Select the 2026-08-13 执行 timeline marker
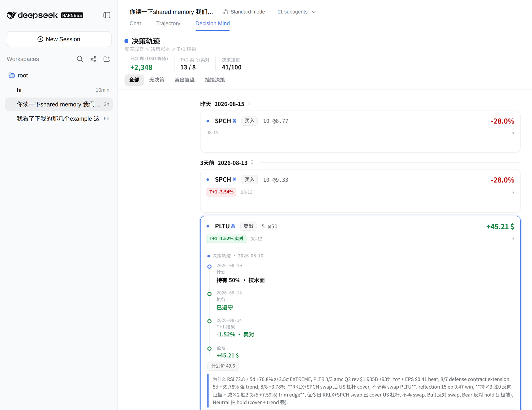This screenshot has height=410, width=532. click(209, 294)
